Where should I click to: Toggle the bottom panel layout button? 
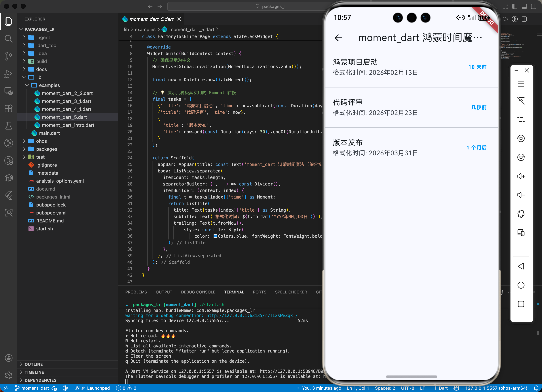point(524,7)
